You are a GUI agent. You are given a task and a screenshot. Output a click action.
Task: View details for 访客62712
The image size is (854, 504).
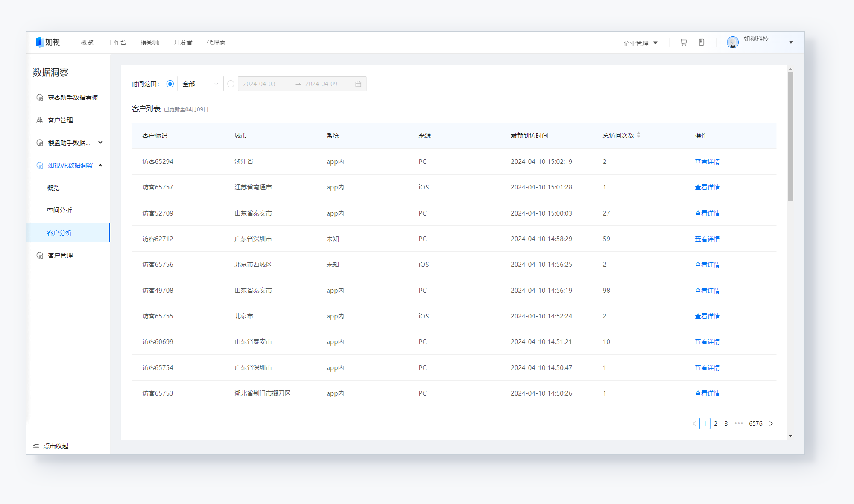tap(707, 239)
